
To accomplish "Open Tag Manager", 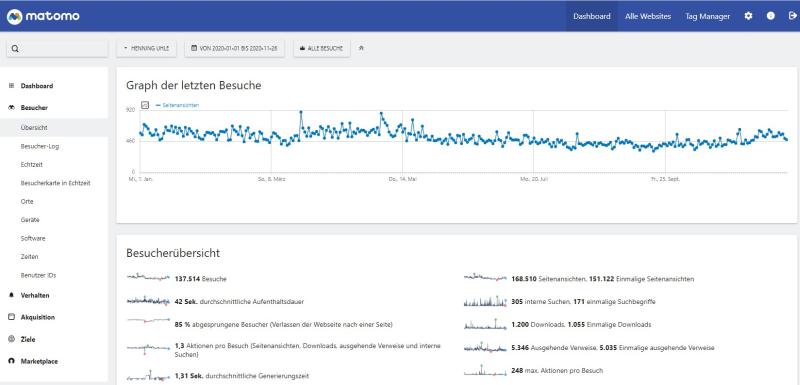I will 707,16.
